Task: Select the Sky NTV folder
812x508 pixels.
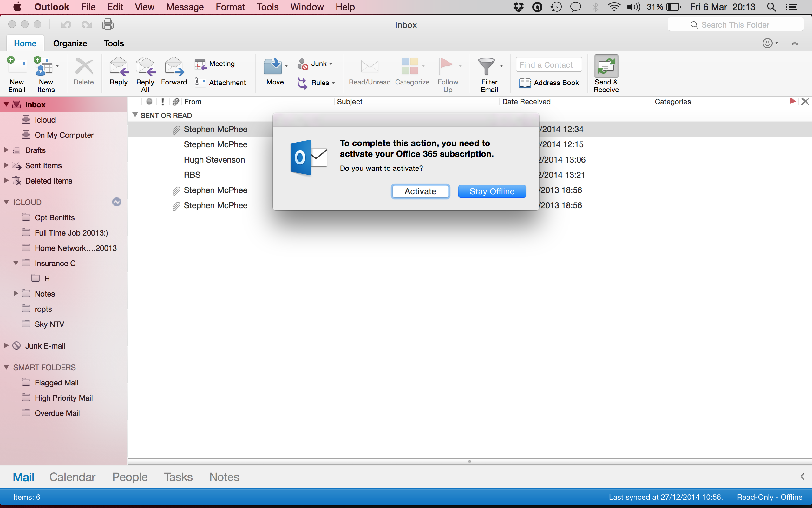Action: pyautogui.click(x=49, y=324)
